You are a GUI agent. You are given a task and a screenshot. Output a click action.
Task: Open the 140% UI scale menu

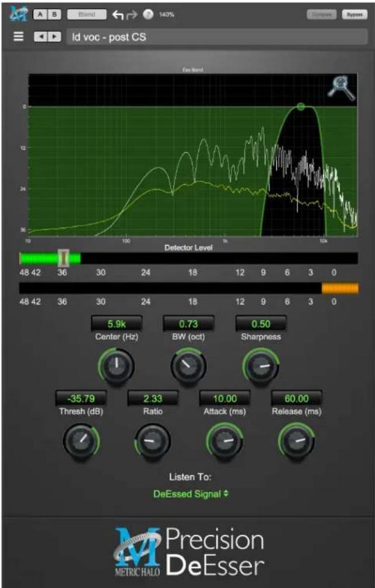coord(167,15)
